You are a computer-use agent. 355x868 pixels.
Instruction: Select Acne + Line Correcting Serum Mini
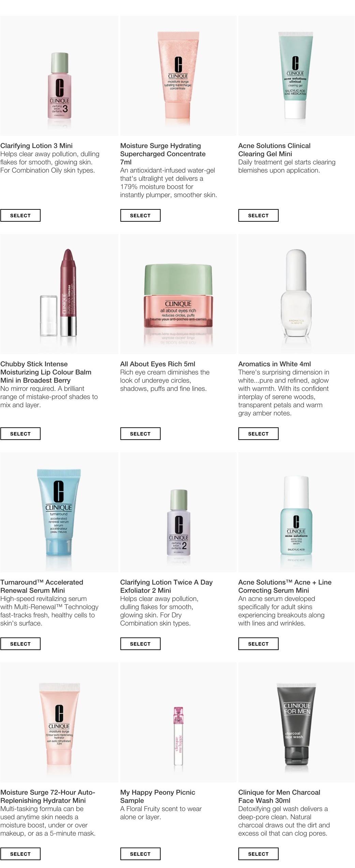point(258,644)
